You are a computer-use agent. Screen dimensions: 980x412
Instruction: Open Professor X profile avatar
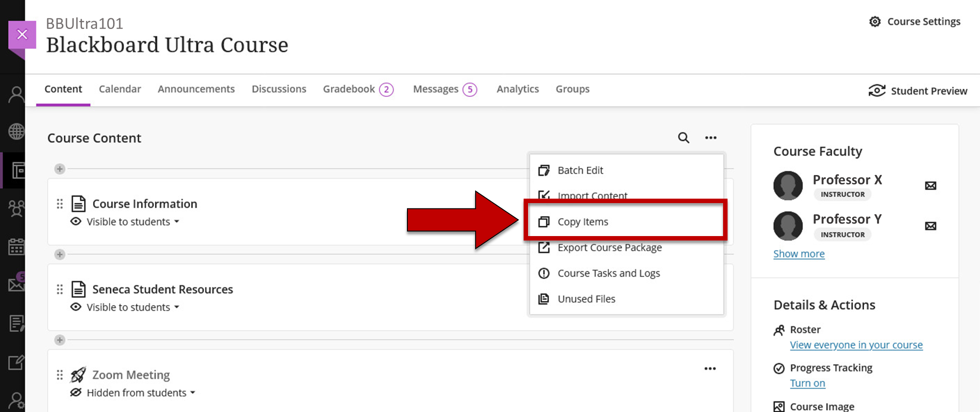[x=788, y=186]
